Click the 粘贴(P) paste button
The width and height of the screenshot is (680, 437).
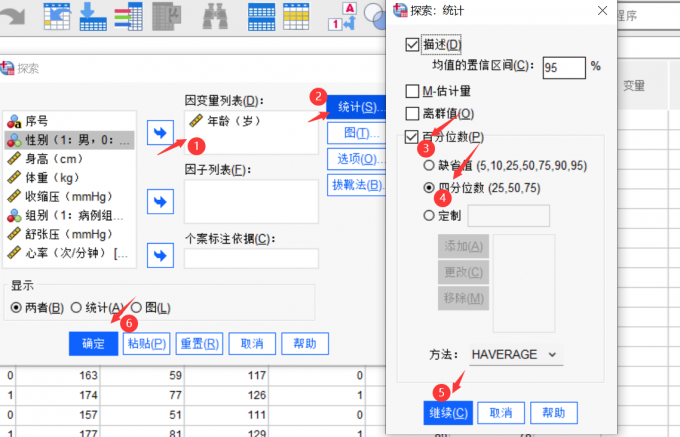(x=147, y=344)
